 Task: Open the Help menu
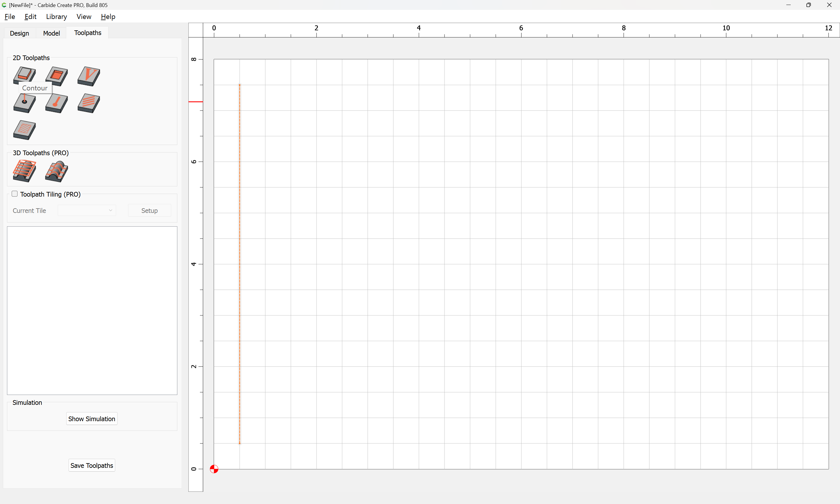pyautogui.click(x=108, y=17)
